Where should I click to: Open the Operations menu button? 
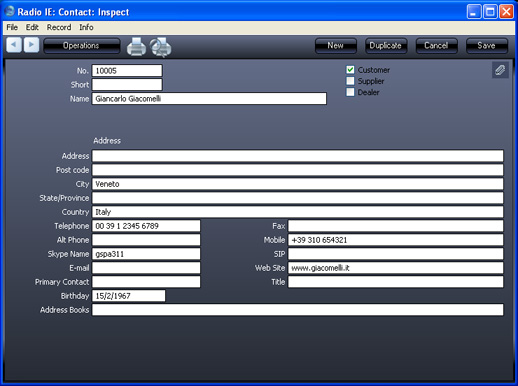[81, 46]
